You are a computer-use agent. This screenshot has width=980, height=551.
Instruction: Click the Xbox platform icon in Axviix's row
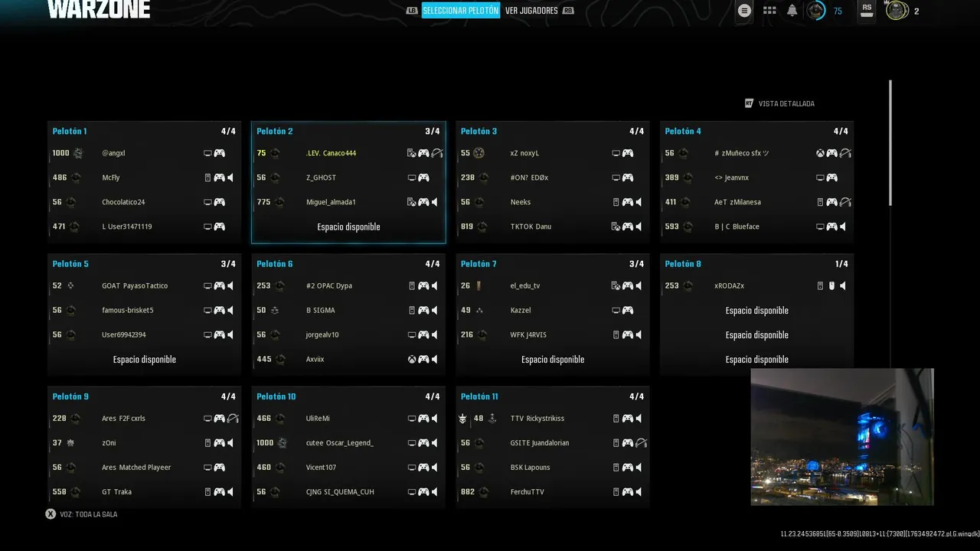click(412, 359)
